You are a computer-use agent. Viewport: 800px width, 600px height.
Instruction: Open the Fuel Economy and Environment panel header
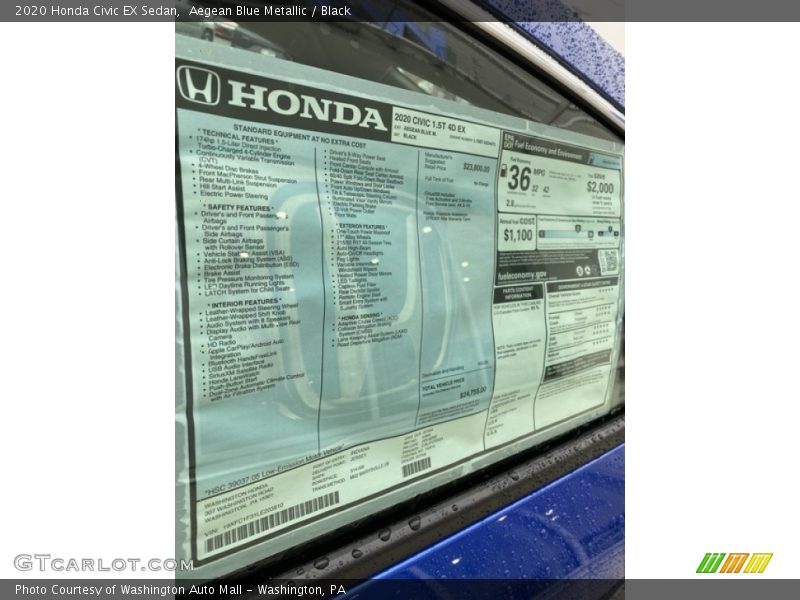[x=557, y=147]
